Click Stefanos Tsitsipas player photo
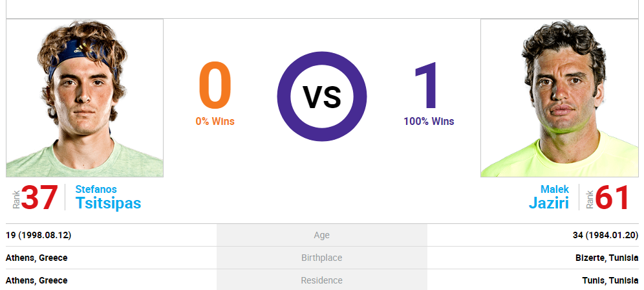This screenshot has width=644, height=290. pos(85,98)
